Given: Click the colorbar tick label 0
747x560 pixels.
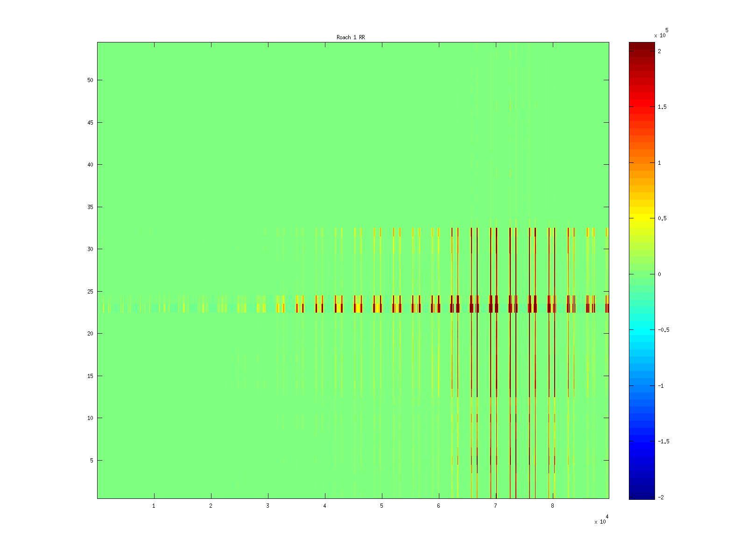Looking at the screenshot, I should [659, 274].
